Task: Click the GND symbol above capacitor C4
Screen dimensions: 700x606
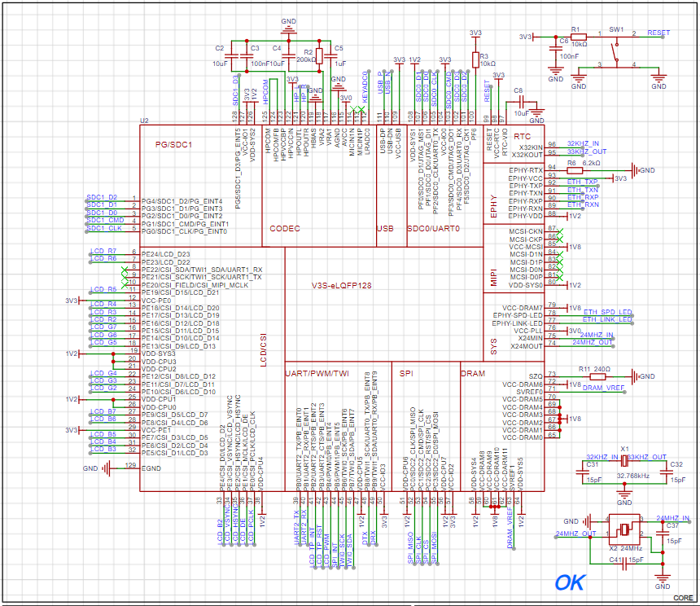Action: (288, 30)
